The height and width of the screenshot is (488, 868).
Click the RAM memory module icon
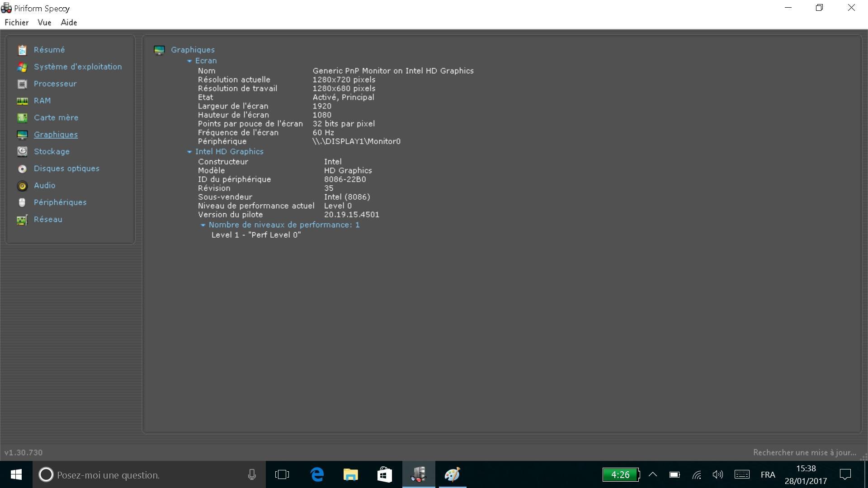[22, 101]
